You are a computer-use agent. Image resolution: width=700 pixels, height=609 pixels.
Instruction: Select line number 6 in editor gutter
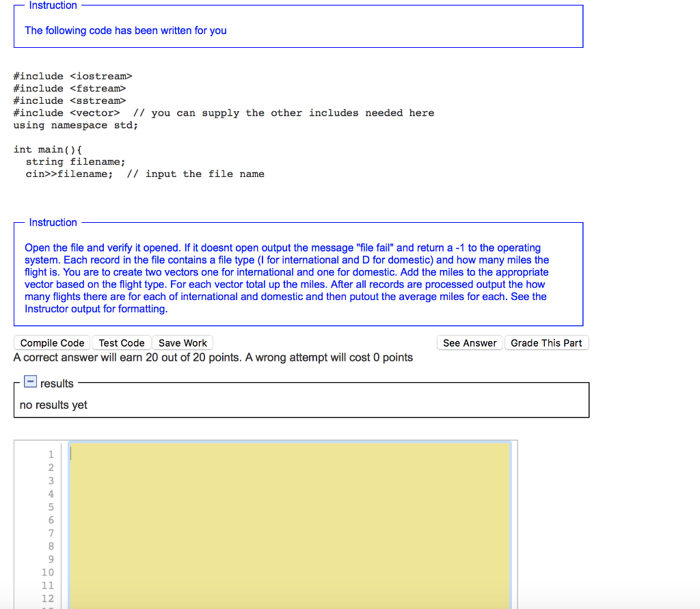point(51,520)
